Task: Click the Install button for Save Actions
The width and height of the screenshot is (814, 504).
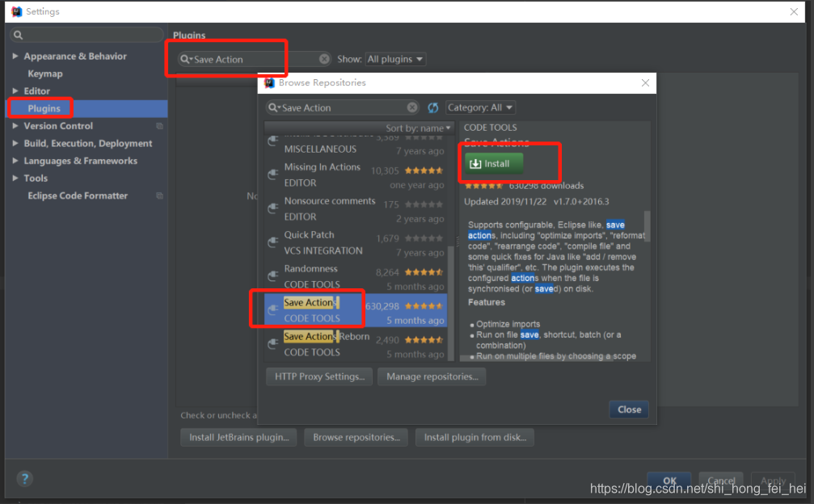Action: [494, 164]
